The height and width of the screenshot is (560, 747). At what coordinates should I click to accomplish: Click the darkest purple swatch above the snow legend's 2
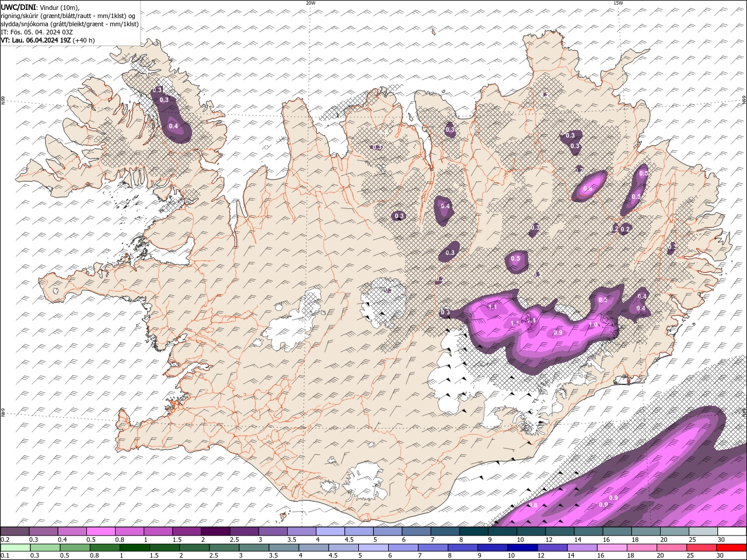click(x=215, y=531)
